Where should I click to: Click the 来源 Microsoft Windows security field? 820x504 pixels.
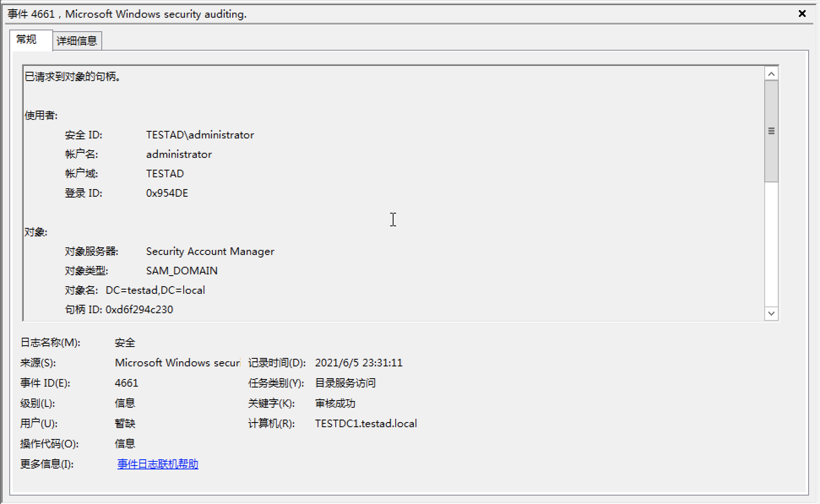tap(177, 363)
